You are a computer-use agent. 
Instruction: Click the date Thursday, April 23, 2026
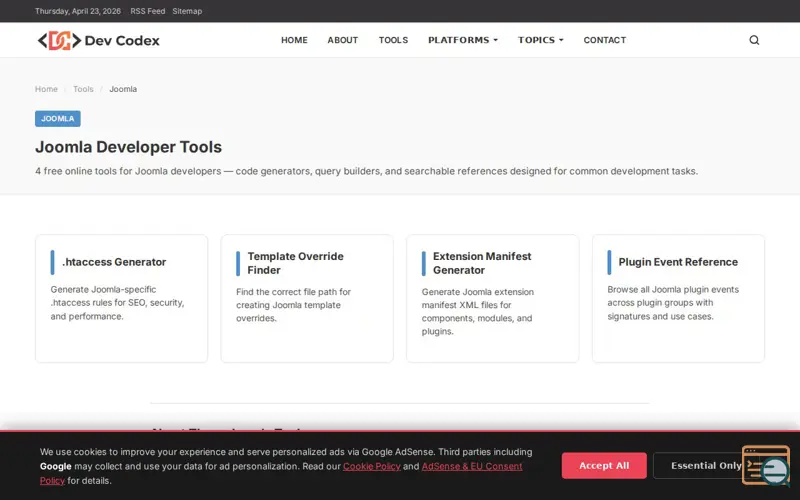click(x=78, y=11)
